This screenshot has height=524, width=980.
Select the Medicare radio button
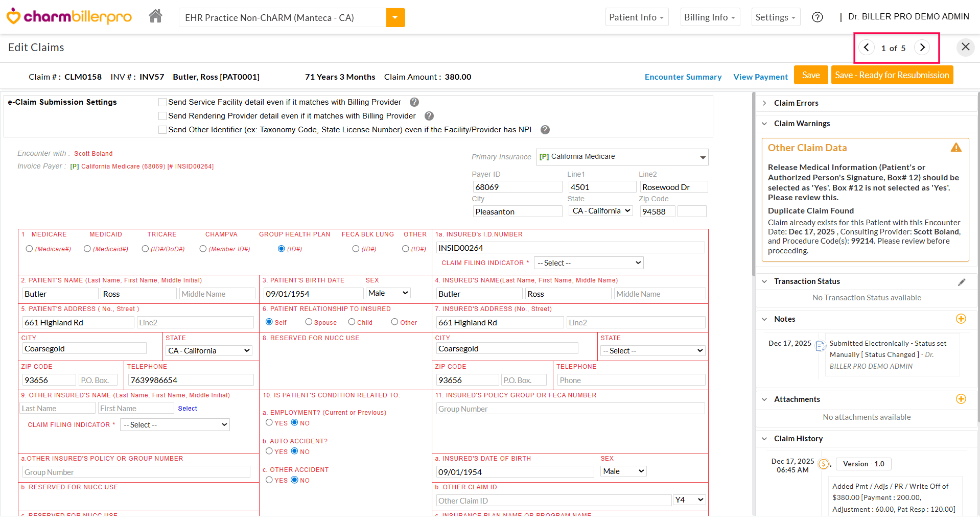click(29, 249)
